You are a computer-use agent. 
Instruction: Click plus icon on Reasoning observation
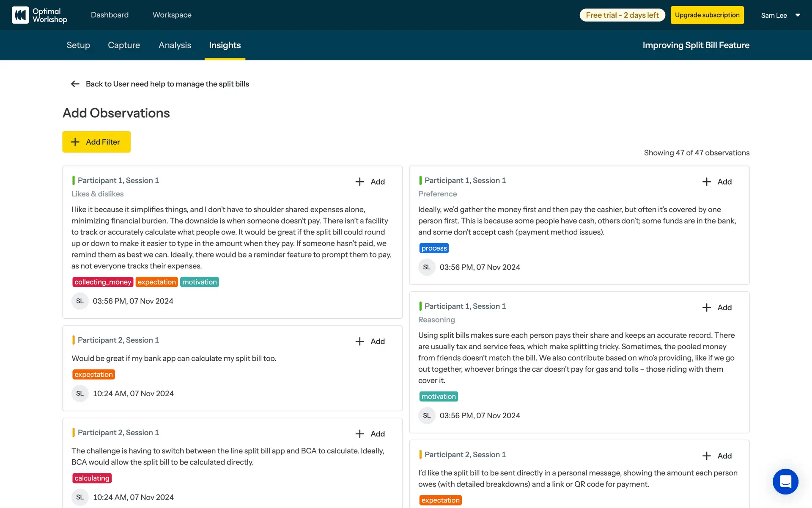coord(707,307)
